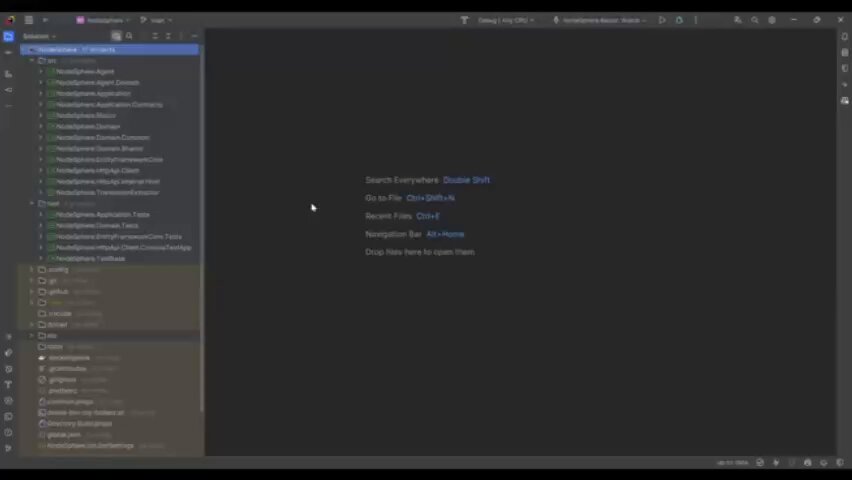The image size is (852, 480).
Task: Select NodeSphere.Blazor project
Action: (86, 116)
